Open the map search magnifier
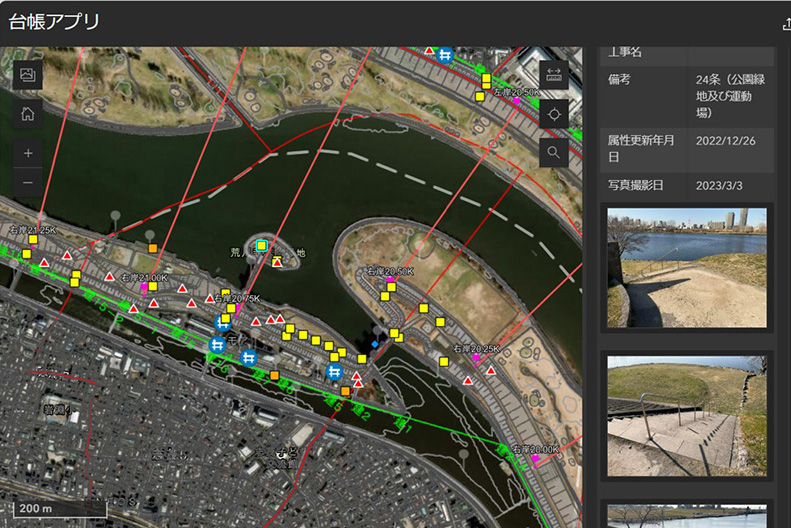This screenshot has width=791, height=528. coord(554,152)
